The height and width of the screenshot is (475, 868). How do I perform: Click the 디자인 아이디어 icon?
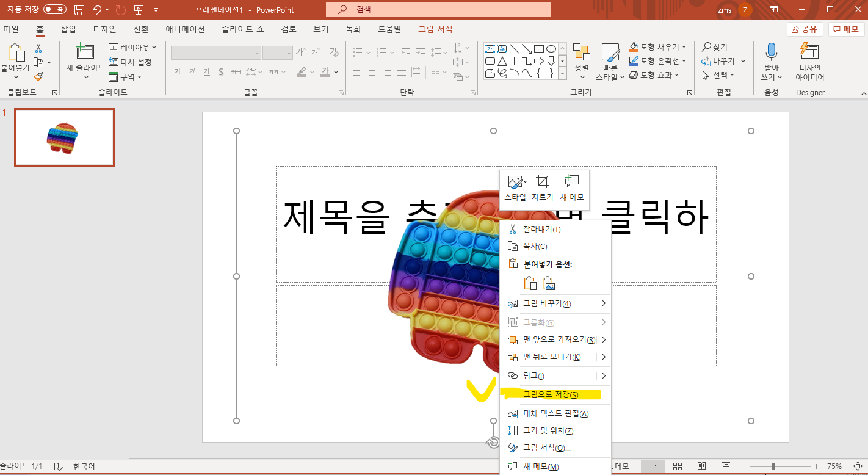click(809, 53)
